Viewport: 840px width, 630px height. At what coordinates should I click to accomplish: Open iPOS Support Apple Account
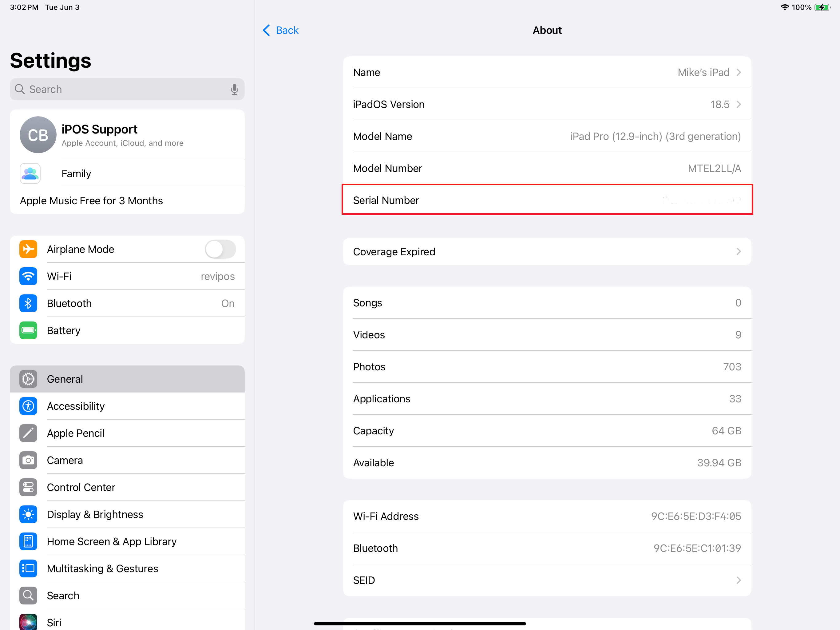(127, 135)
